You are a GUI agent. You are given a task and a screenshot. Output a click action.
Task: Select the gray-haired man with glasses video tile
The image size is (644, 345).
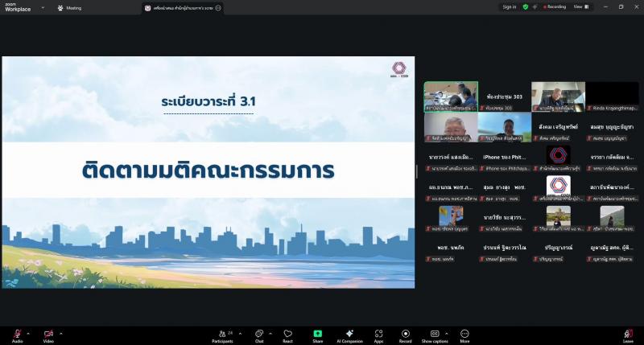[x=451, y=127]
